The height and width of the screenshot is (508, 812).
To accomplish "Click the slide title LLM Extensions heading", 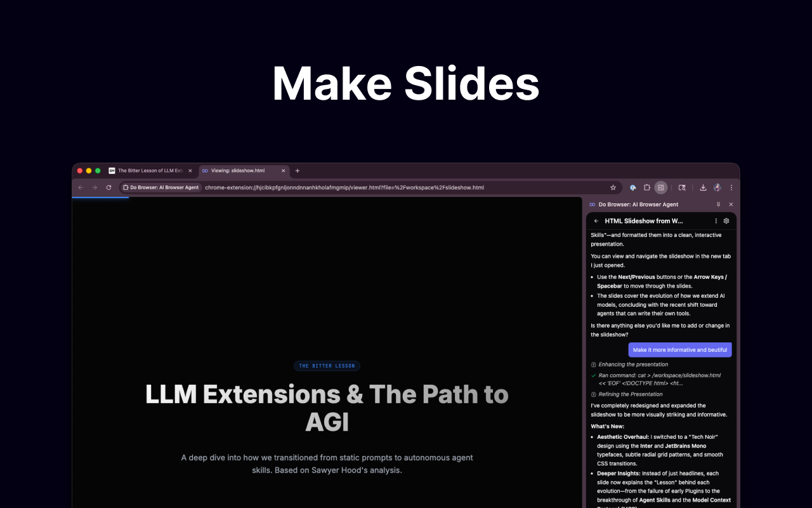I will tap(327, 408).
